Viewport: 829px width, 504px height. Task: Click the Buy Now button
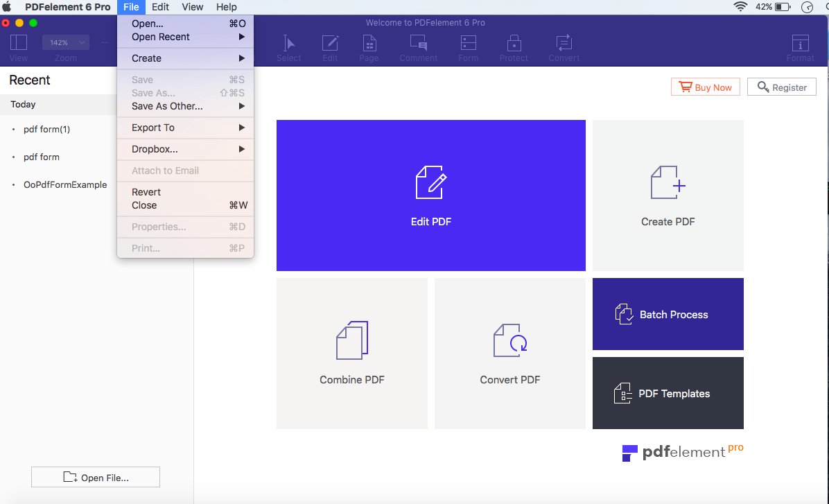(x=706, y=87)
